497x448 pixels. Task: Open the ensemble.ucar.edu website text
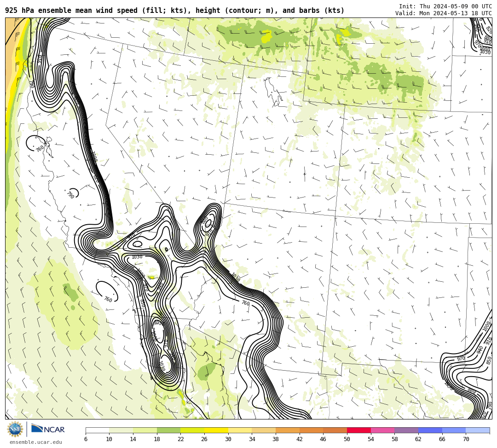[36, 442]
